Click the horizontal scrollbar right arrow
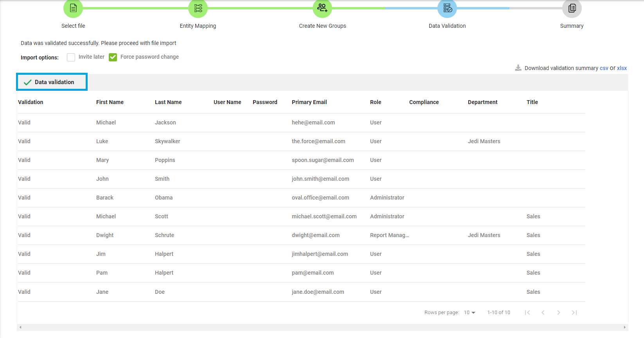Viewport: 644px width, 338px height. 624,327
